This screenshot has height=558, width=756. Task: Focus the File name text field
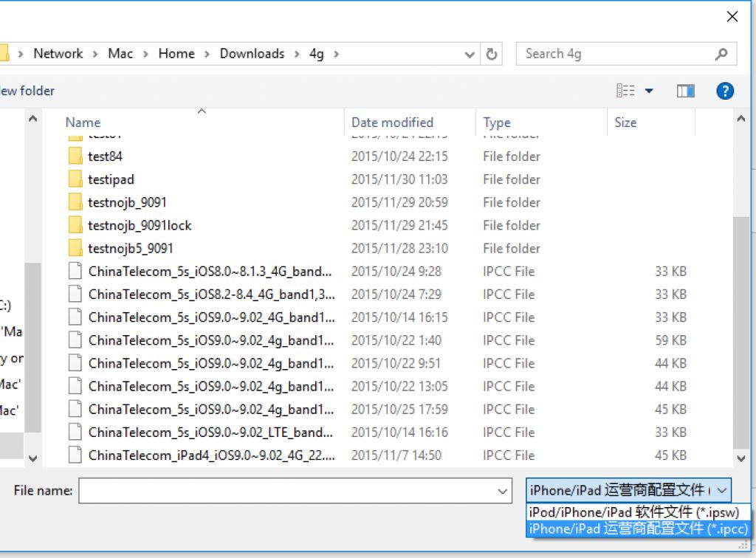tap(286, 491)
